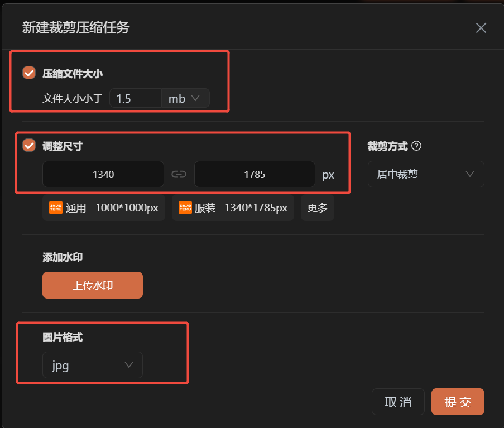
Task: Click the 提交 button
Action: pyautogui.click(x=458, y=402)
